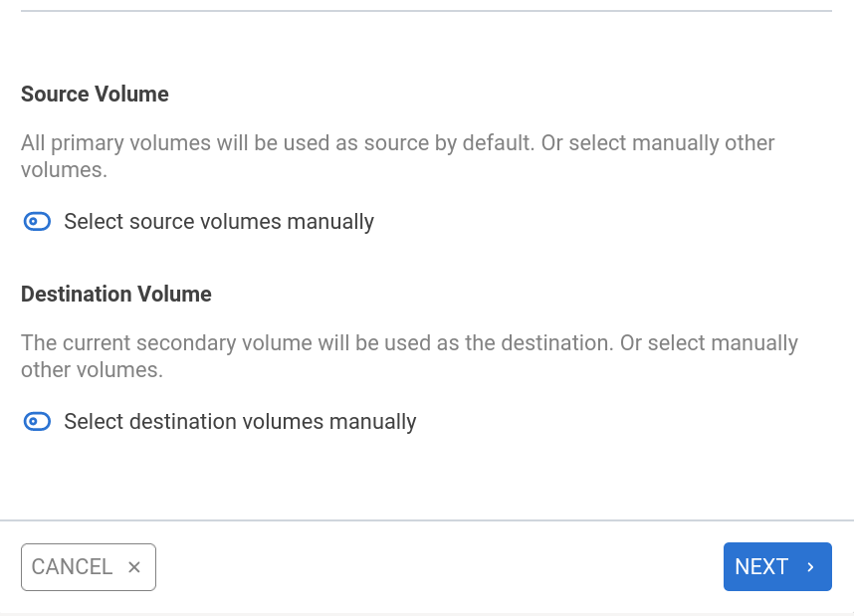Click the chevron arrow in the Next button
854x616 pixels.
coord(810,567)
